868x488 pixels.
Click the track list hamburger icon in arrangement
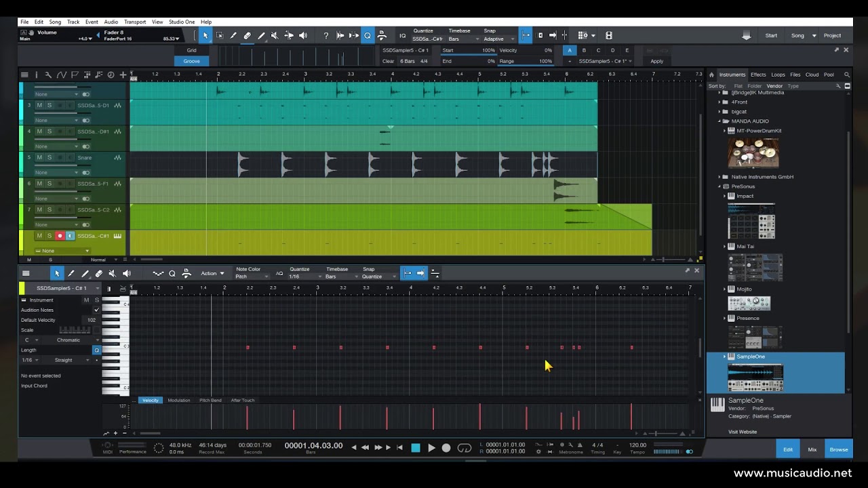24,75
